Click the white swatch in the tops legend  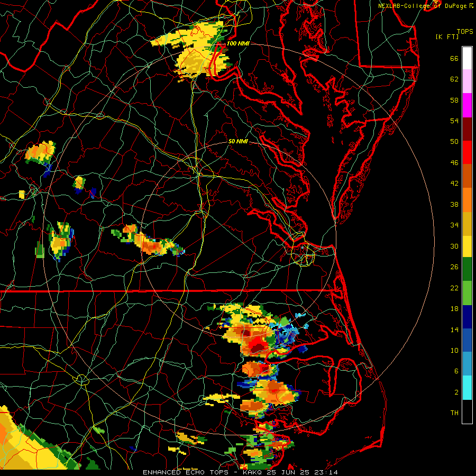(x=467, y=58)
